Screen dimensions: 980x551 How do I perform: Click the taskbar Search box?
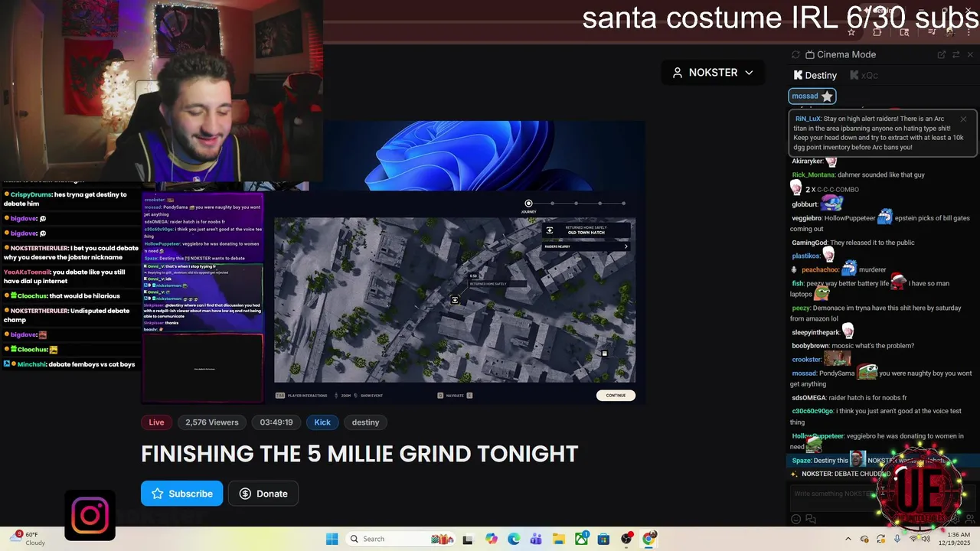399,539
